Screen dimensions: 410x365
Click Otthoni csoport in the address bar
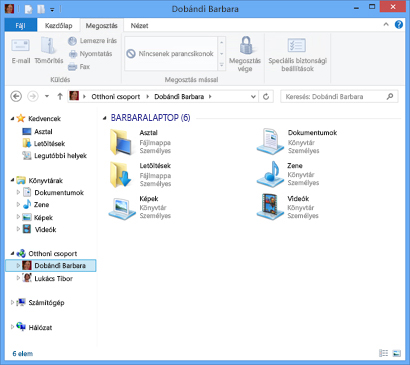(x=116, y=97)
